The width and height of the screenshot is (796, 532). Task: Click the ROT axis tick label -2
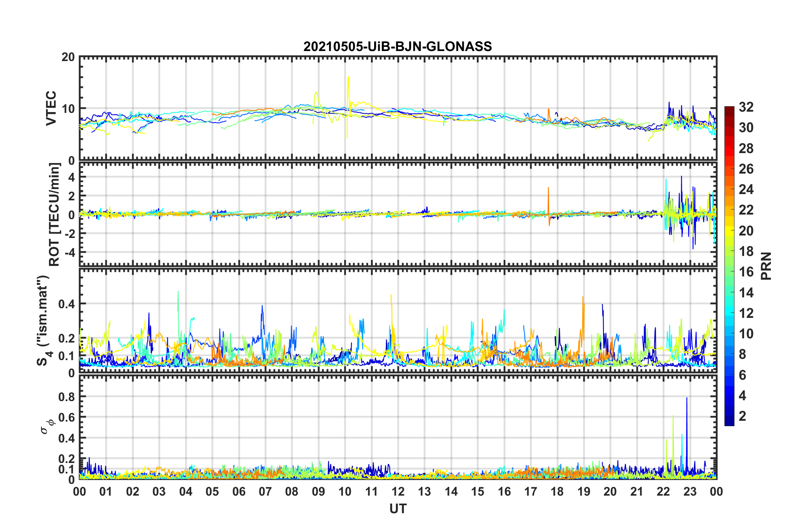[x=70, y=233]
